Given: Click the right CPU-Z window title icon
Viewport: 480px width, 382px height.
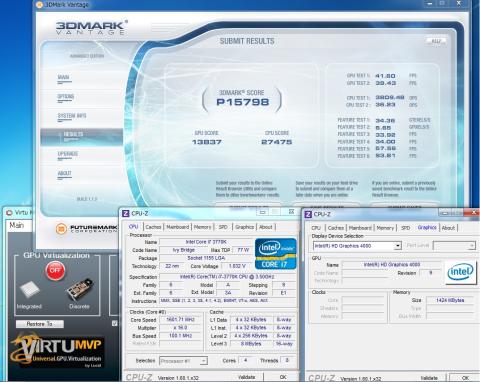Looking at the screenshot, I should coord(308,214).
